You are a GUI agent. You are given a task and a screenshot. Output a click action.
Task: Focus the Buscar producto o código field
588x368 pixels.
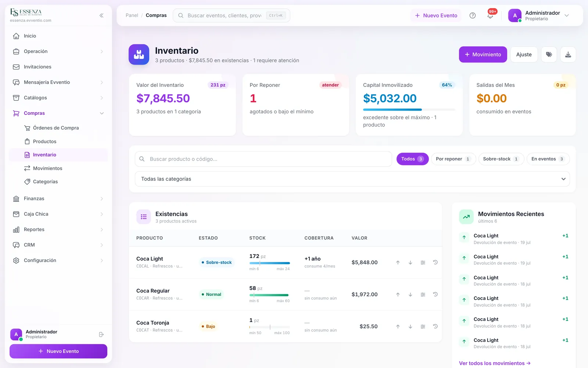click(263, 159)
